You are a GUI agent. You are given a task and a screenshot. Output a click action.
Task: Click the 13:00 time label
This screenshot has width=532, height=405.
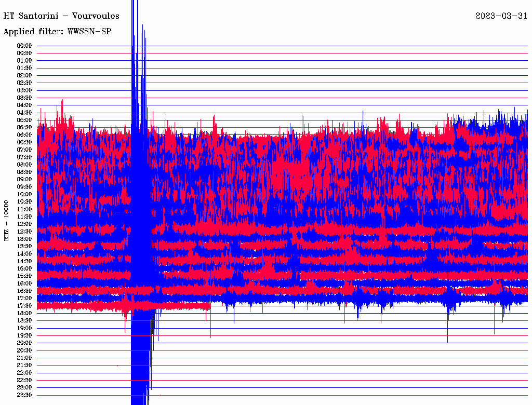click(24, 239)
